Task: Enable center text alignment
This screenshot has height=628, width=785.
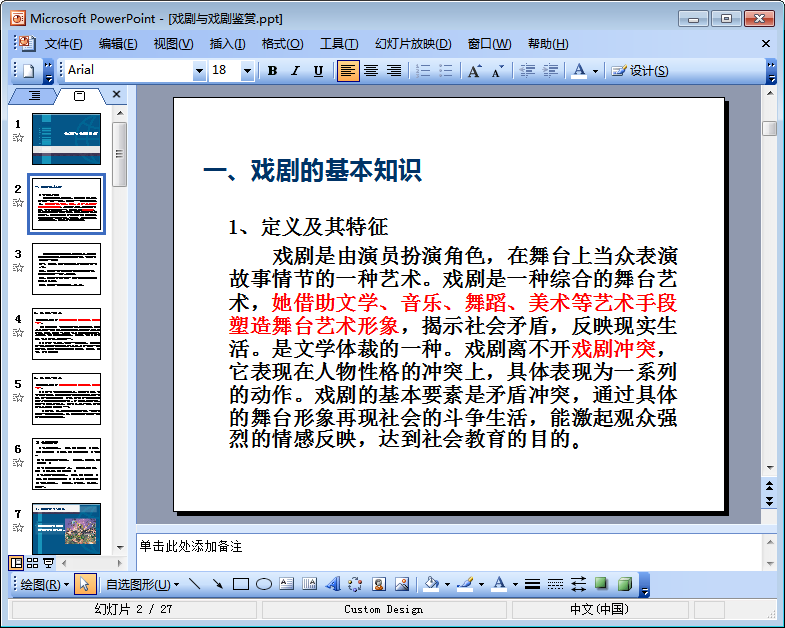Action: tap(371, 71)
